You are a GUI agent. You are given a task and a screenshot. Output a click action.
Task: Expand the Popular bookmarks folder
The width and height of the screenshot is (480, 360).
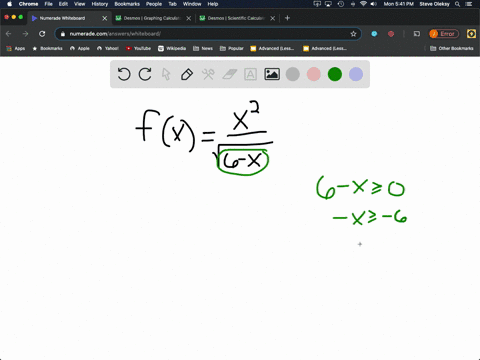point(232,48)
